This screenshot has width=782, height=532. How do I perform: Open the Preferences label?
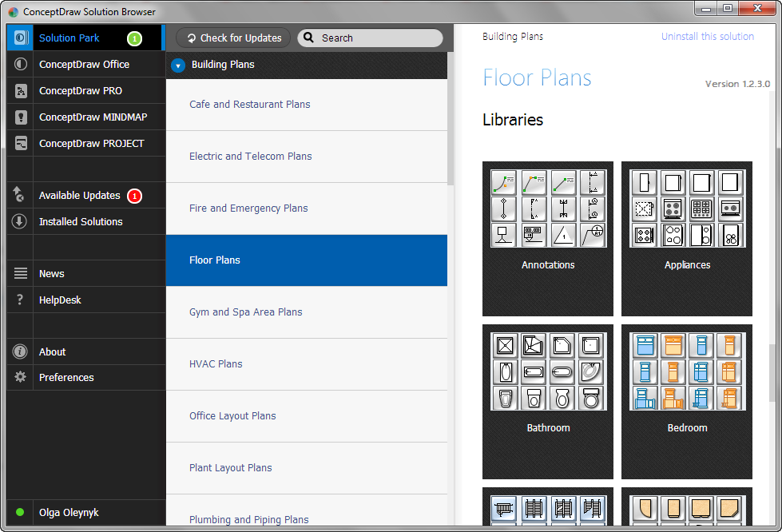(x=66, y=378)
